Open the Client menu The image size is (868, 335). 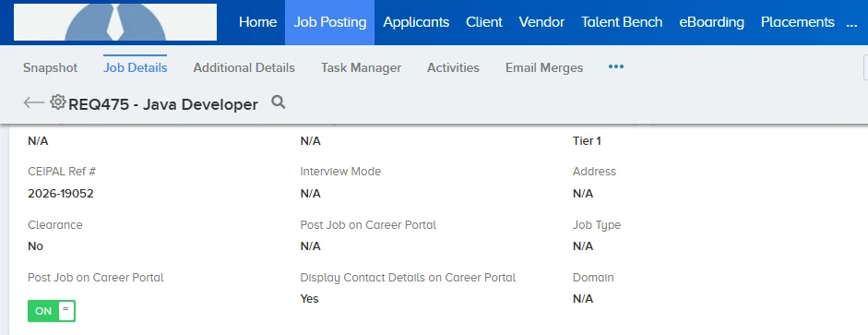pos(484,22)
